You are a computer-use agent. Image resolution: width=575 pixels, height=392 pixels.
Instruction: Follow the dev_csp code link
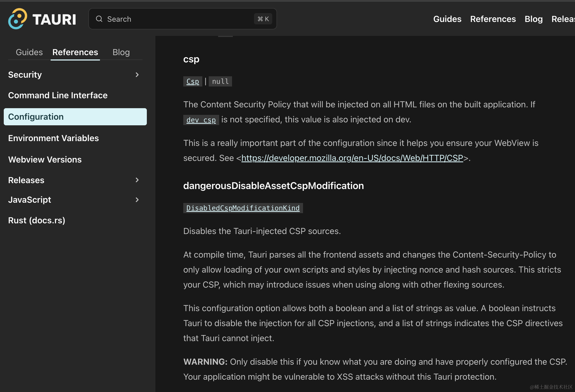tap(201, 120)
